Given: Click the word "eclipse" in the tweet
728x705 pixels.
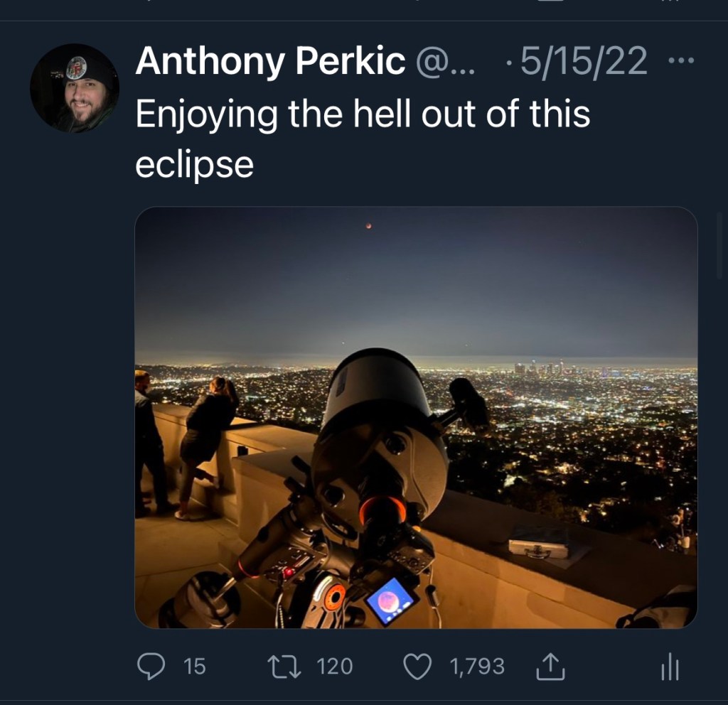Looking at the screenshot, I should [x=194, y=164].
